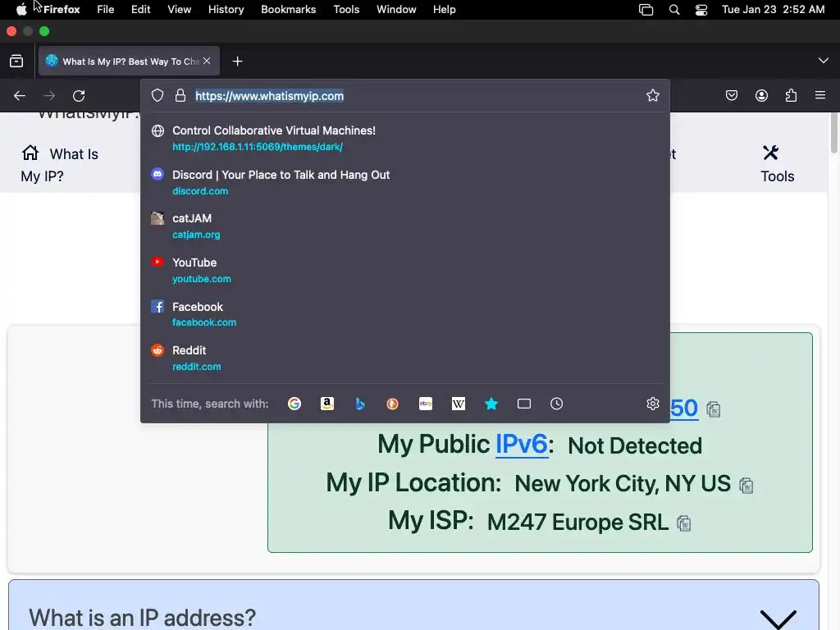Copy the public IPv4 address

713,410
